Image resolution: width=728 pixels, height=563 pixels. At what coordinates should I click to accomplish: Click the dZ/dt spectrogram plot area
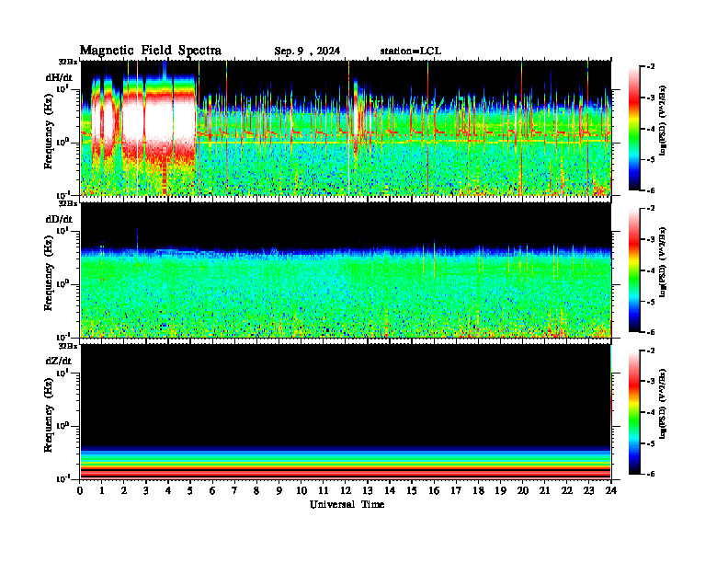coord(346,411)
